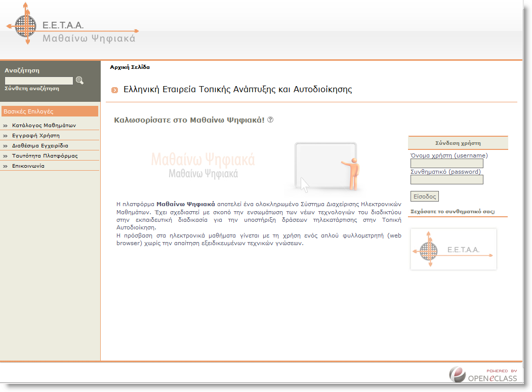Viewport: 532px width, 392px height.
Task: Open Επικοινωνία menu item
Action: (x=28, y=166)
